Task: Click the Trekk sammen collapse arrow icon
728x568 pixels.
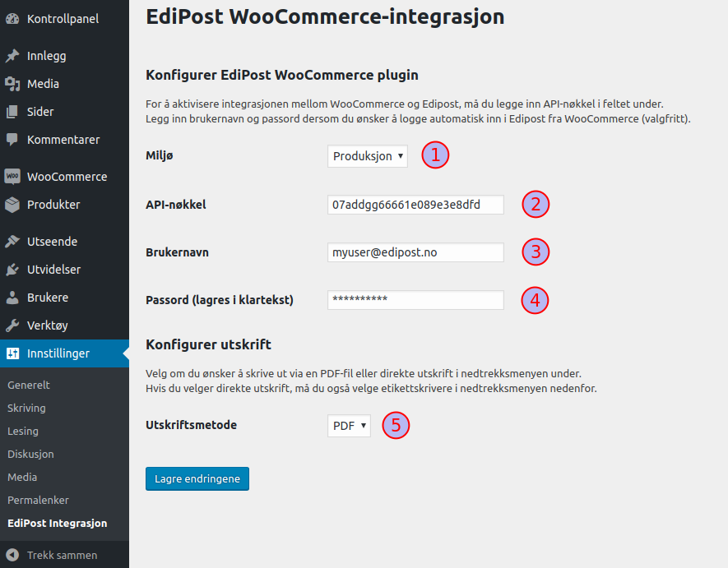Action: [12, 555]
